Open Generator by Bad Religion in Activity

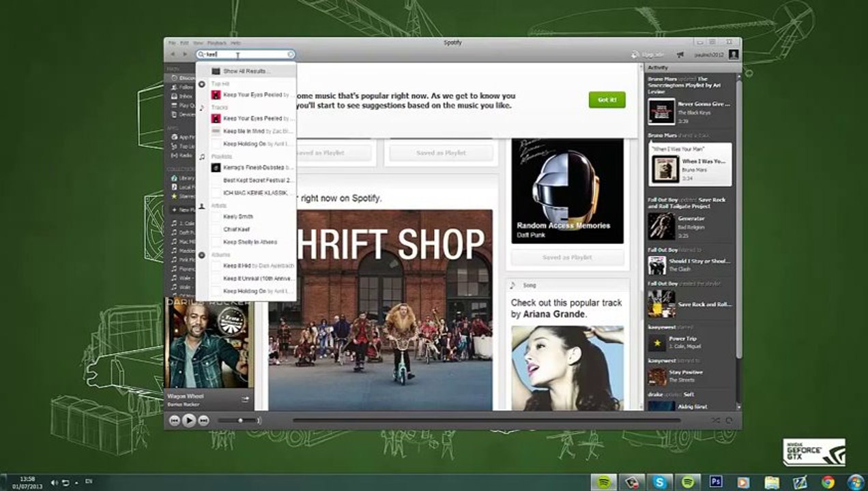click(690, 226)
